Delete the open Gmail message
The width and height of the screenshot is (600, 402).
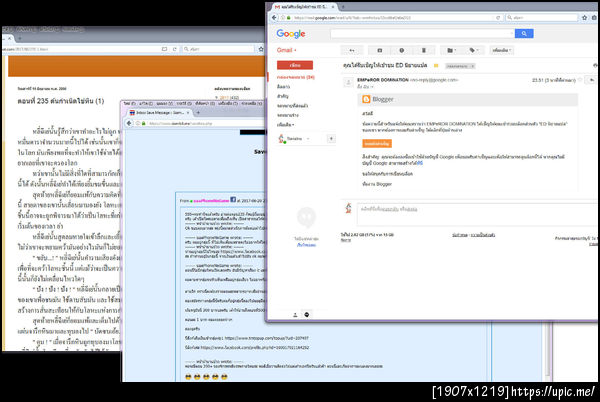424,50
